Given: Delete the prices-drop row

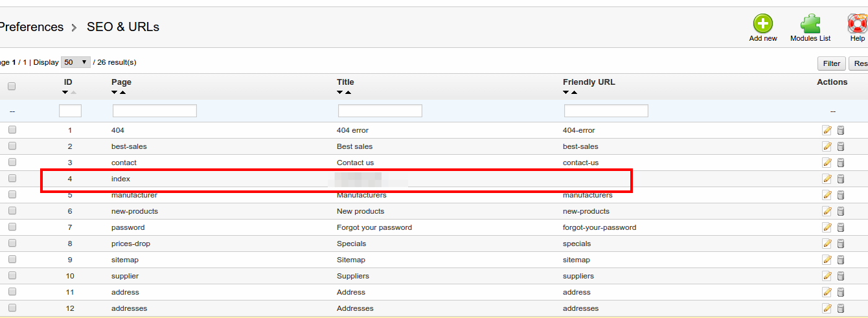Looking at the screenshot, I should point(841,244).
